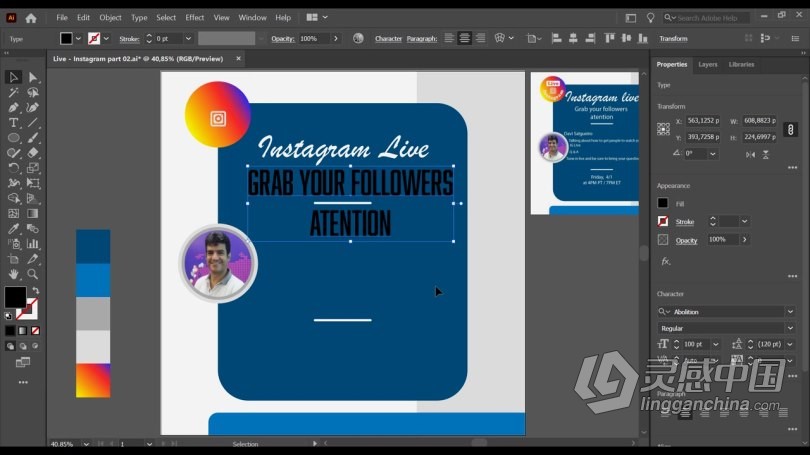Click the Fill swatch in Appearance
Screen dimensions: 810x455
tap(663, 203)
